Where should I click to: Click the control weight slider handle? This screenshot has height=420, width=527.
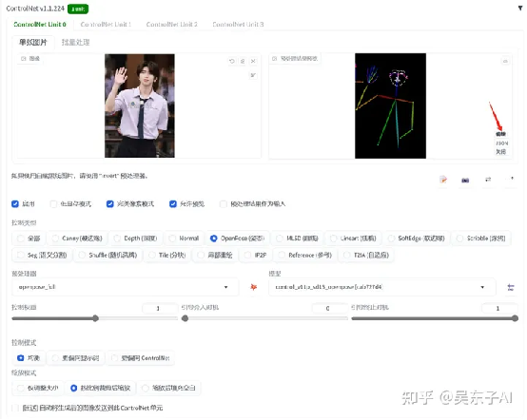pos(96,318)
